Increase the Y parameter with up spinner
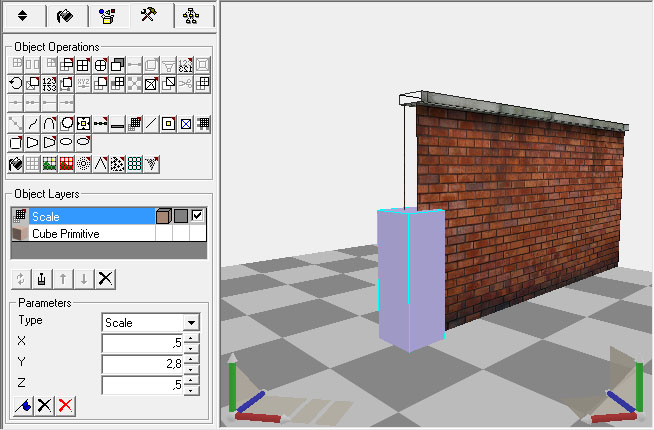Viewport: 654px width, 430px height. click(x=190, y=359)
